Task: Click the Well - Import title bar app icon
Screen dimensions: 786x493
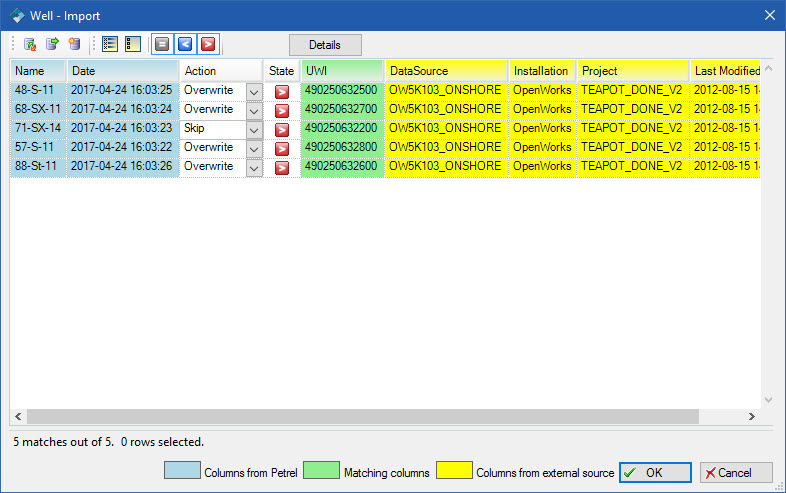Action: pos(17,16)
